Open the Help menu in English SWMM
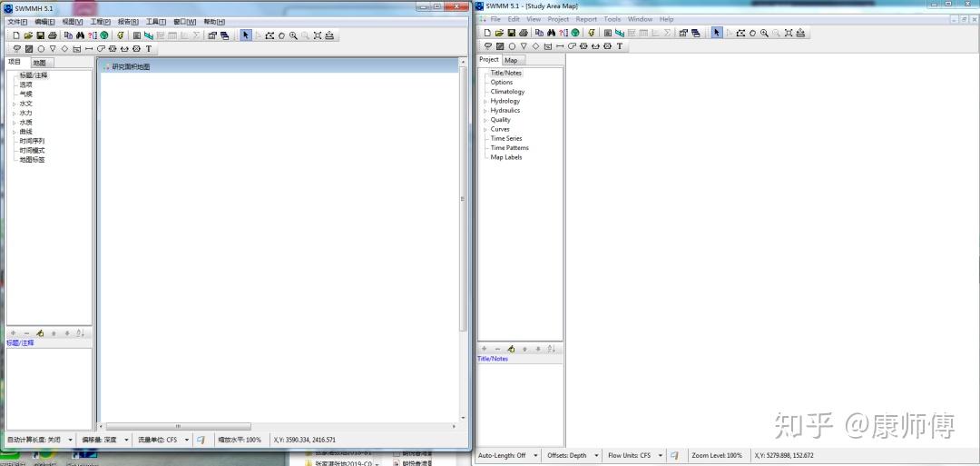The image size is (980, 466). pos(666,19)
